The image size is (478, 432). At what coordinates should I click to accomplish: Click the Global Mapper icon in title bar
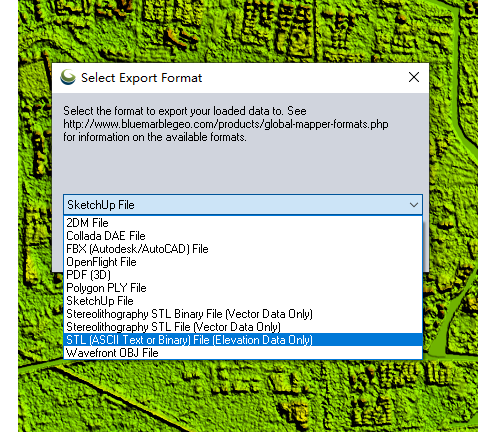point(68,77)
